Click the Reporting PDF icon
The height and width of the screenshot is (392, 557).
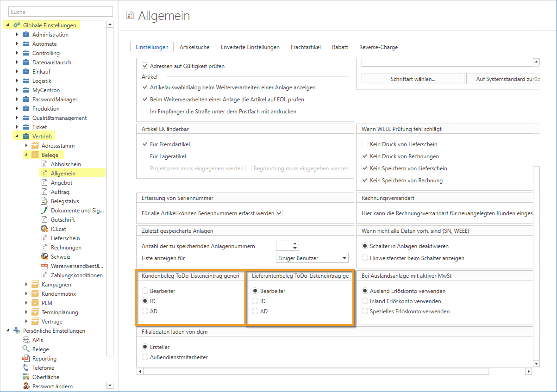click(x=26, y=358)
